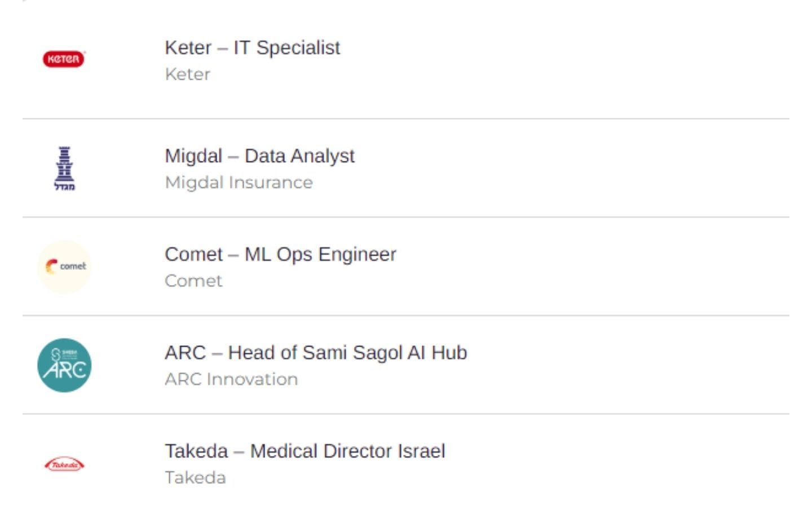Open the Keter – IT Specialist job
The height and width of the screenshot is (508, 812).
252,47
